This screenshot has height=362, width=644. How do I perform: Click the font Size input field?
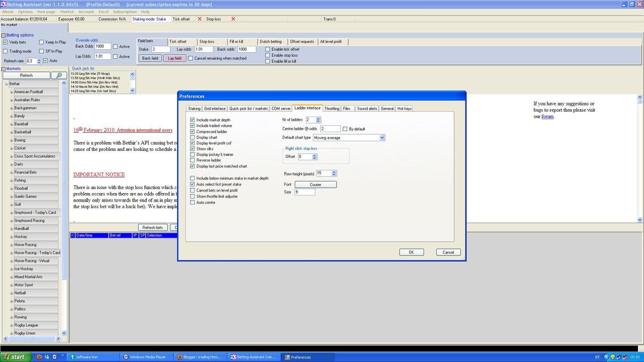pyautogui.click(x=304, y=192)
